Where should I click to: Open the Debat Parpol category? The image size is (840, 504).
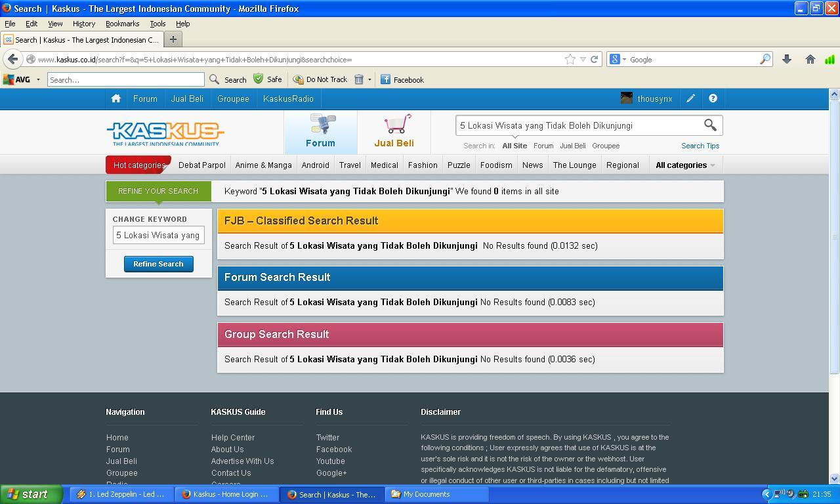pos(202,165)
